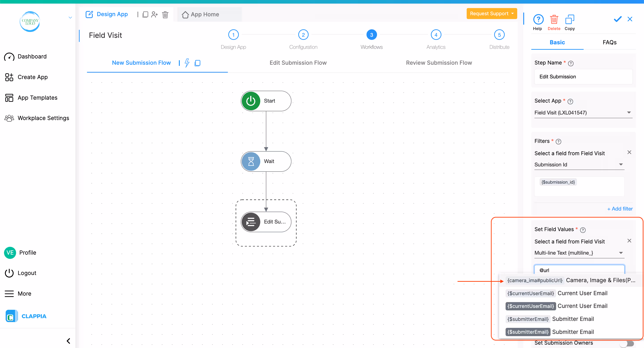Screen dimensions: 644x348
Task: Click the green Start power node
Action: tap(266, 101)
